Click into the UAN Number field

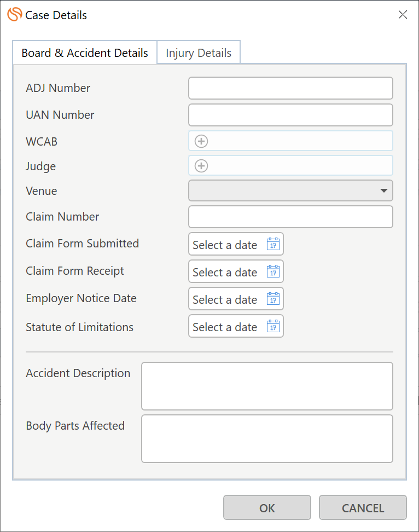click(290, 115)
